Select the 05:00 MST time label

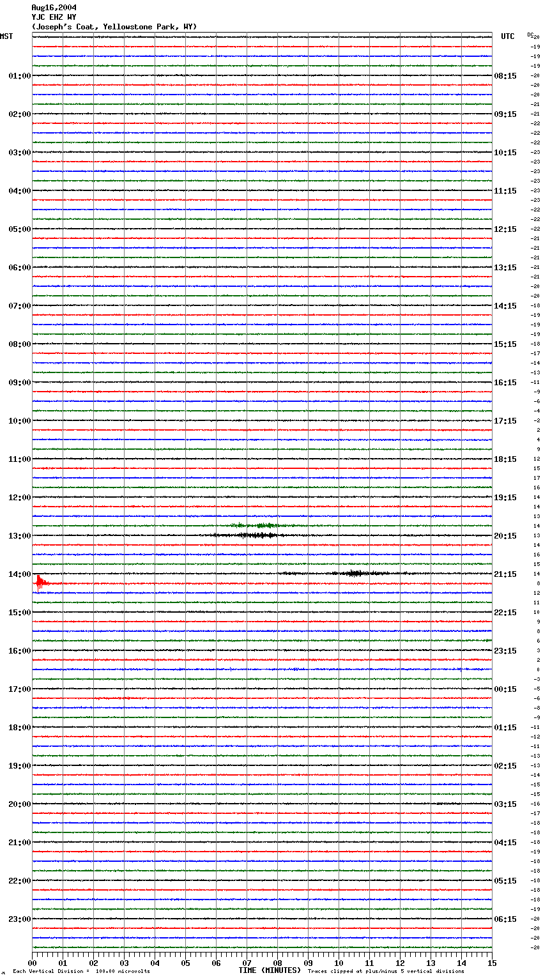tap(19, 229)
